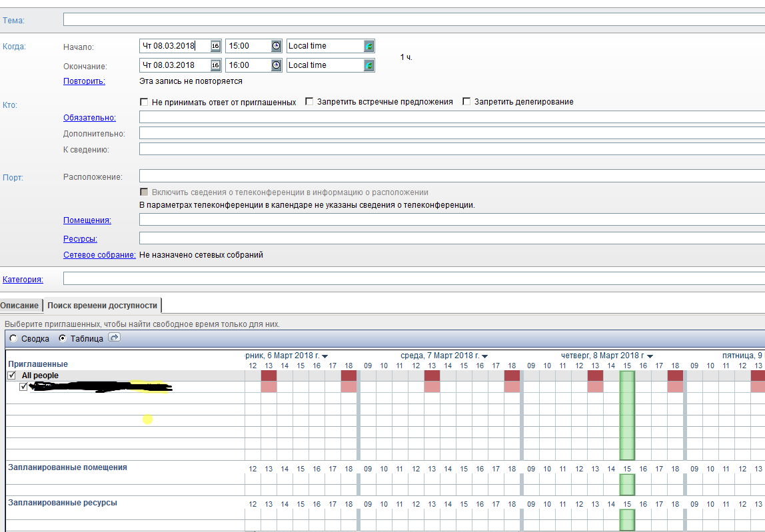Screen dimensions: 765x532
Task: Select Запланированные ресурсы header
Action: [63, 503]
